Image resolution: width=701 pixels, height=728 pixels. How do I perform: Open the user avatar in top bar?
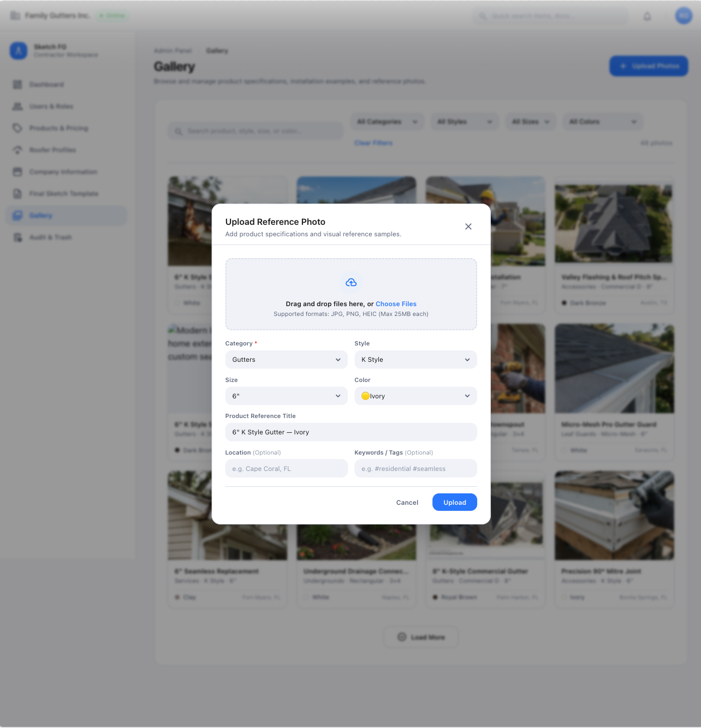point(684,16)
